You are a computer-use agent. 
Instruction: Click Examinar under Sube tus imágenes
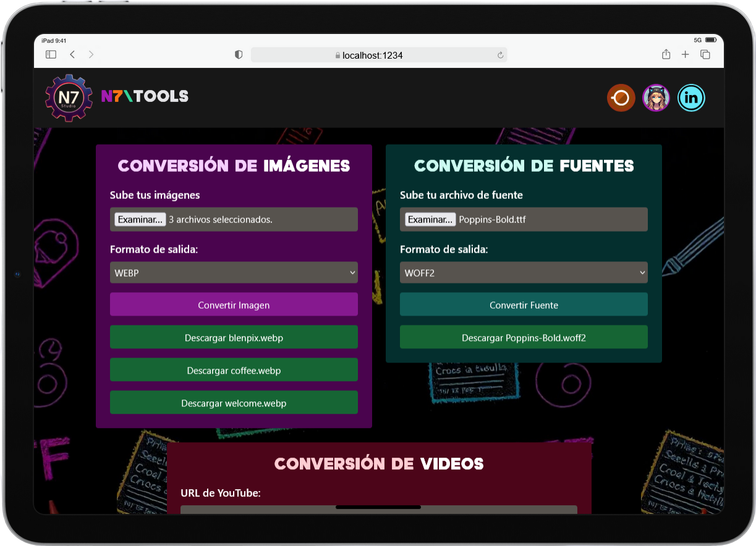[x=140, y=219]
